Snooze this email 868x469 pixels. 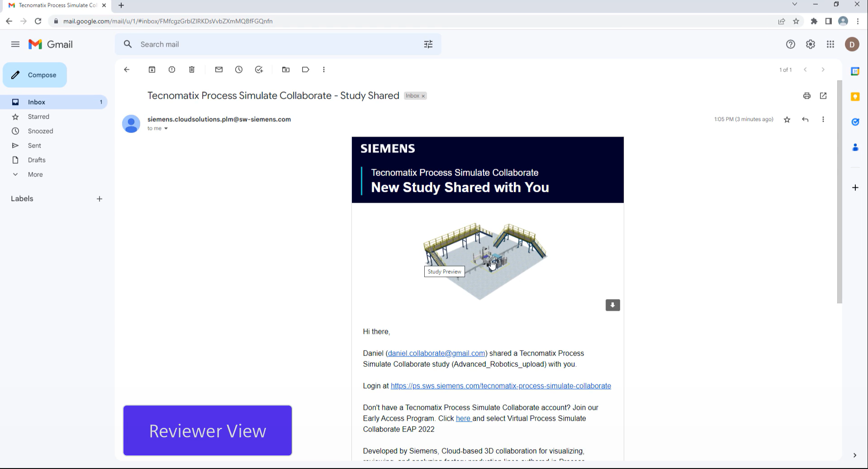(x=239, y=69)
